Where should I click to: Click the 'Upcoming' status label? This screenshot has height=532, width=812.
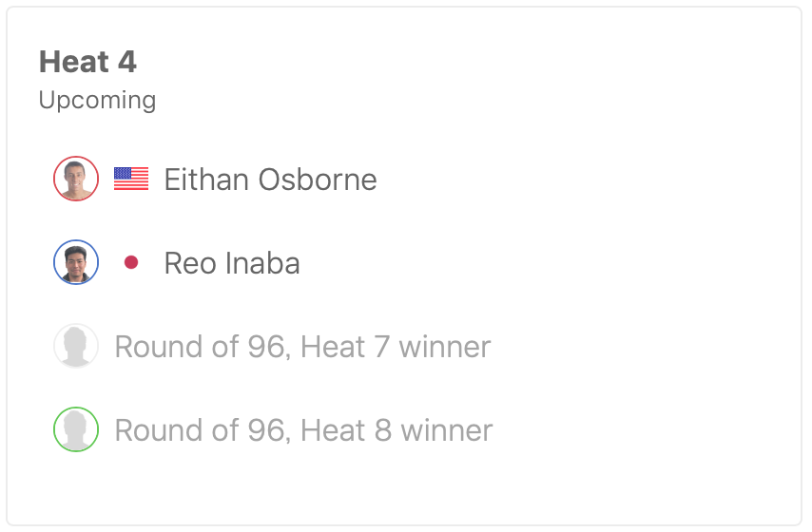(x=97, y=100)
